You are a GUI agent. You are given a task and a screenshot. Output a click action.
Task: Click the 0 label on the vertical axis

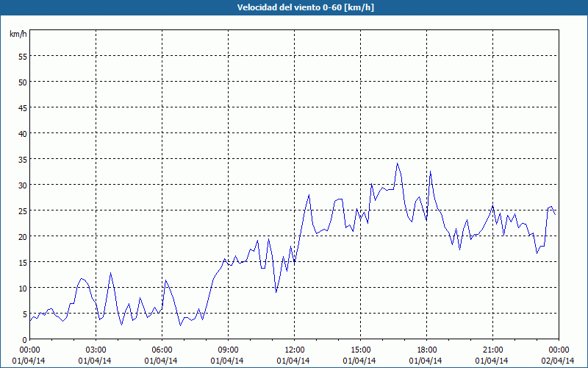tap(25, 340)
